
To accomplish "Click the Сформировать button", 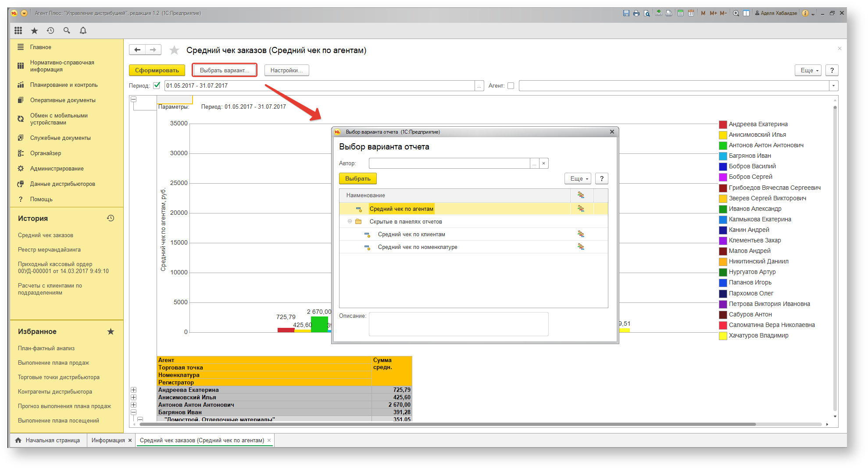I will click(x=157, y=70).
